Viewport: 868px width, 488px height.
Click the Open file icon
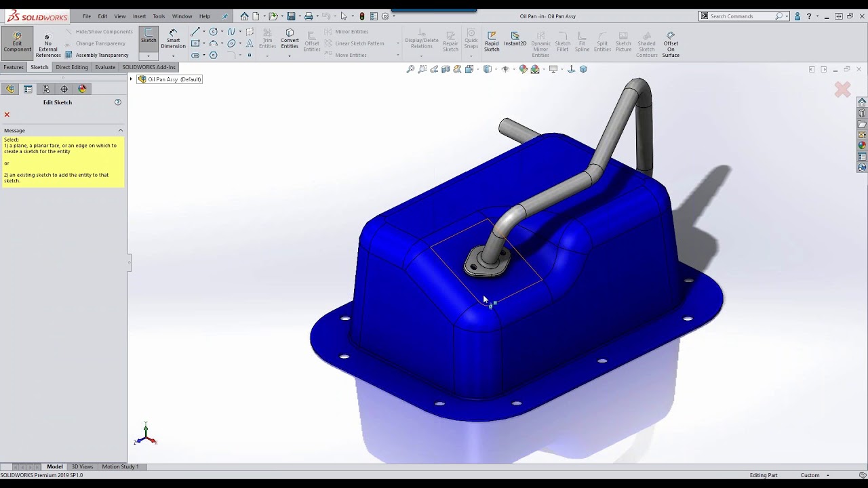tap(273, 16)
